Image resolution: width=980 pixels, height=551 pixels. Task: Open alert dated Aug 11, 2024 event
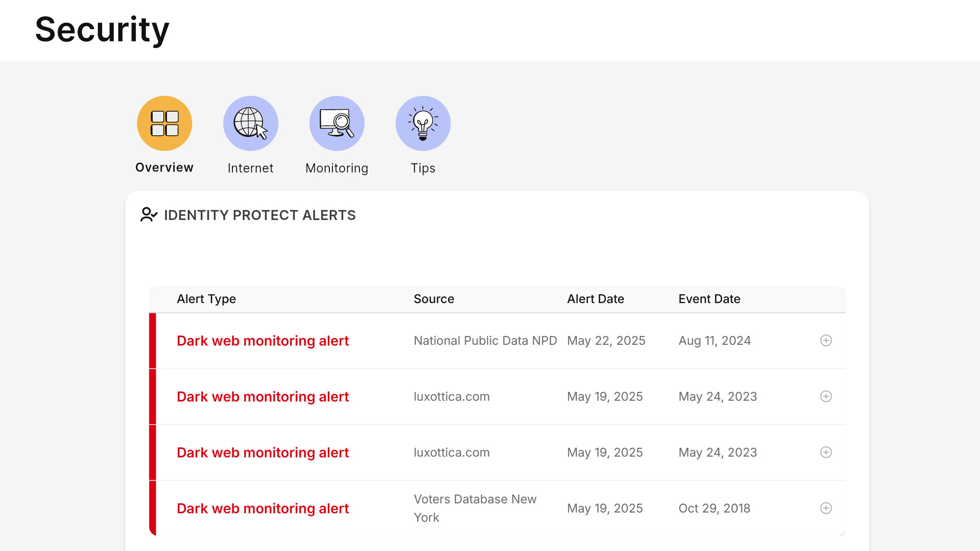click(714, 340)
